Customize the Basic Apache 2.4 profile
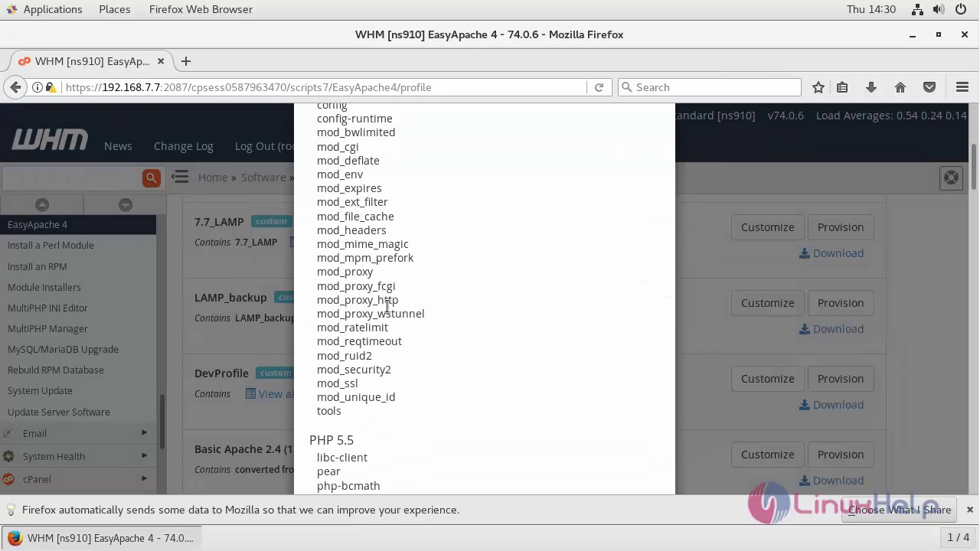This screenshot has height=551, width=980. pos(767,455)
